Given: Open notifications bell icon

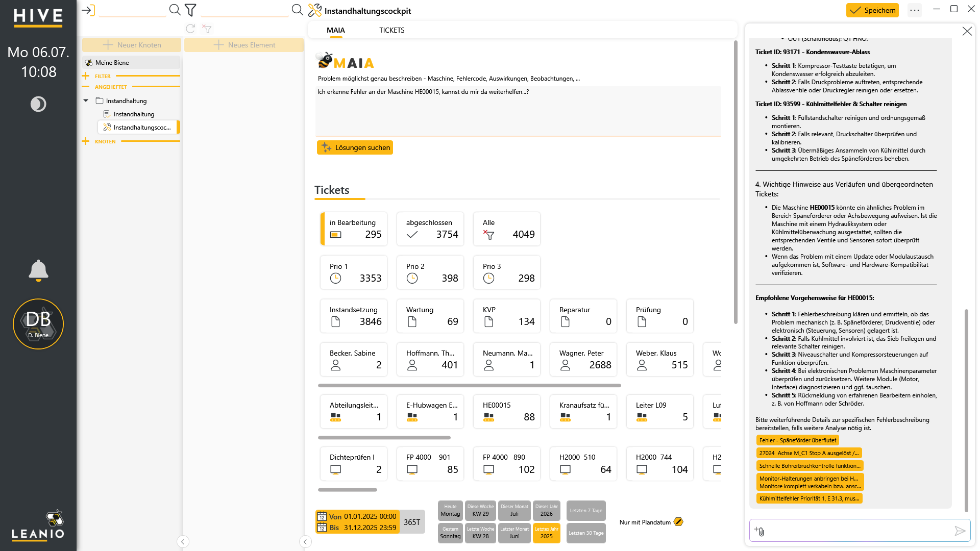Looking at the screenshot, I should coord(38,270).
